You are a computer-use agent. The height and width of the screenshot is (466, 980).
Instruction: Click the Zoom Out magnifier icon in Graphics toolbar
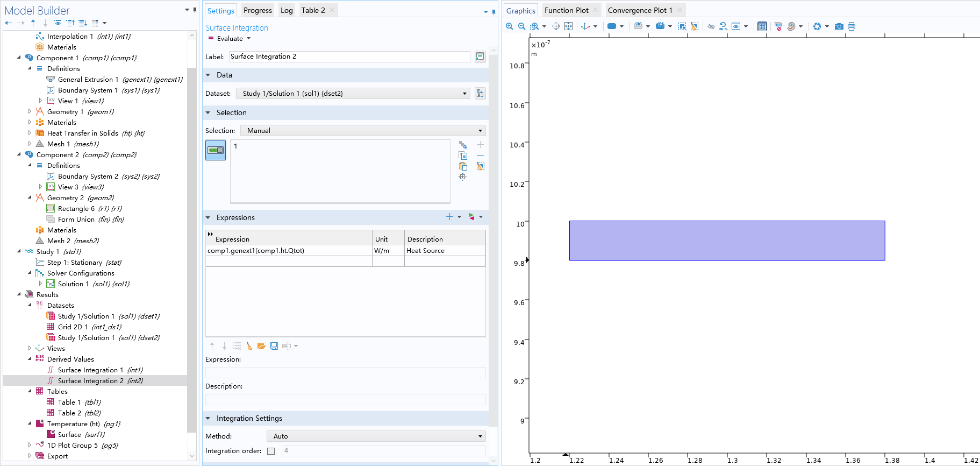(521, 26)
